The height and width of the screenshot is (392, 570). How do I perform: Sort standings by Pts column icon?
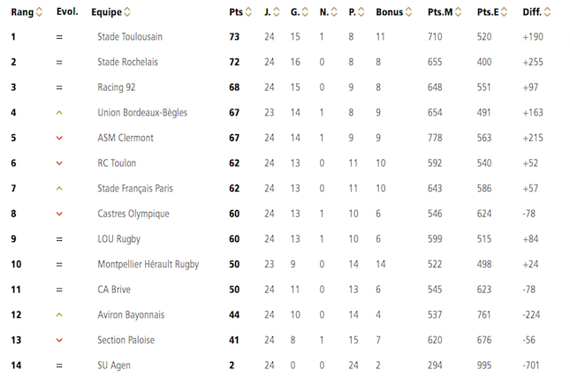click(248, 12)
